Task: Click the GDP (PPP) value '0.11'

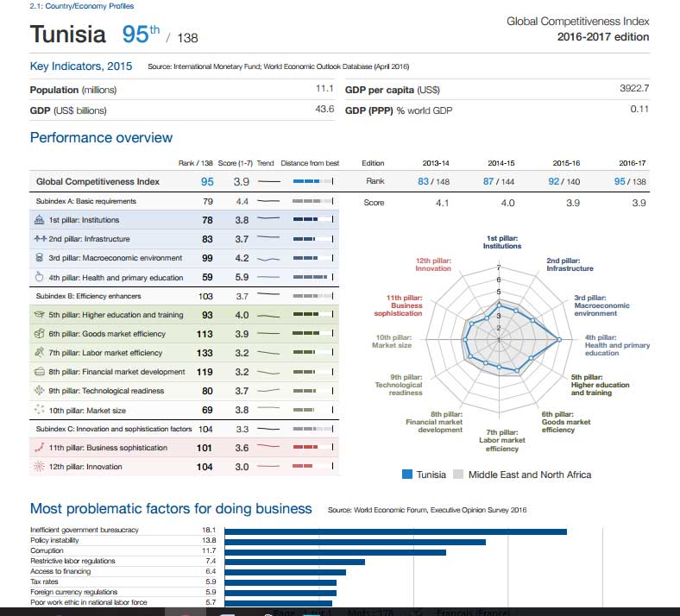Action: pyautogui.click(x=639, y=109)
